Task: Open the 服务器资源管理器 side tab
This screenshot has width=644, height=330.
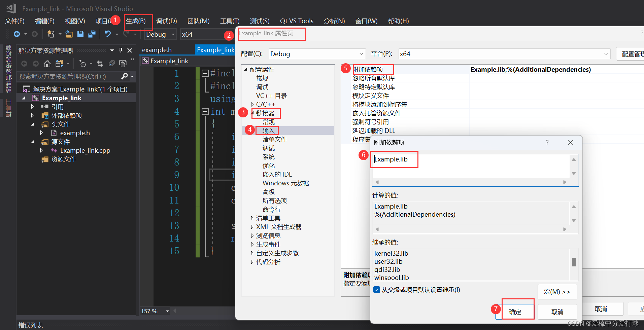Action: 8,68
